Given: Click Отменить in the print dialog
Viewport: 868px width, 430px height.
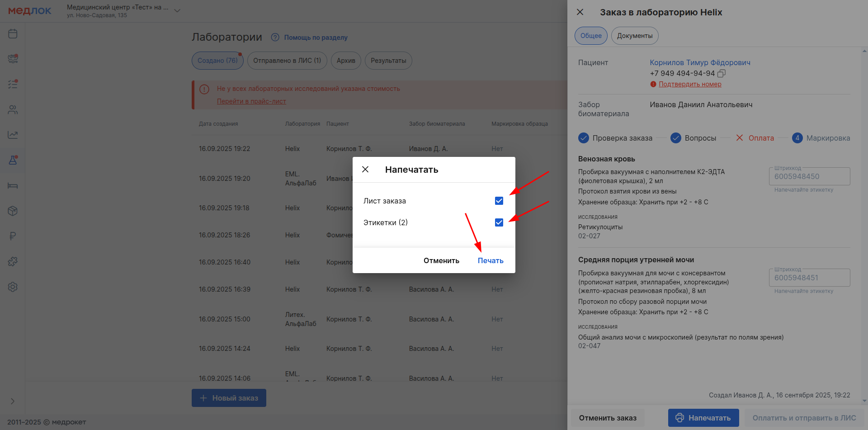Looking at the screenshot, I should (441, 260).
